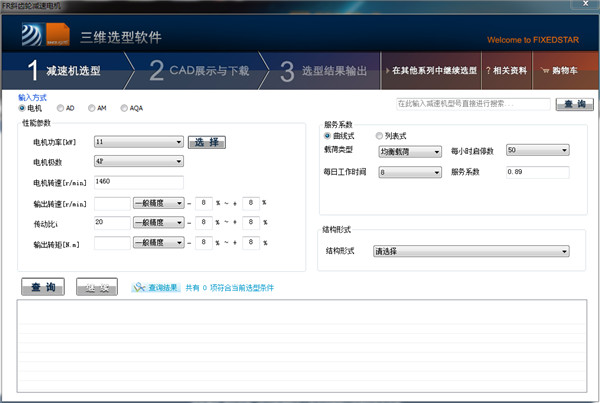Click the 服务系数 field showing 0.89
This screenshot has height=403, width=600.
538,172
